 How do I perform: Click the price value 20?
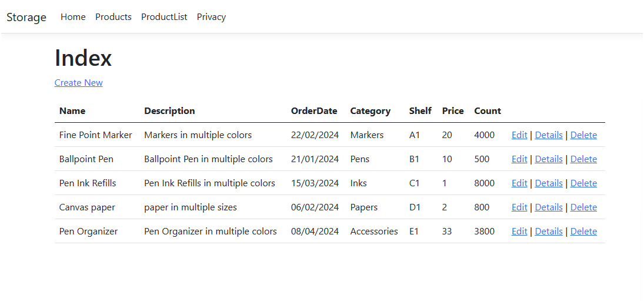point(447,135)
